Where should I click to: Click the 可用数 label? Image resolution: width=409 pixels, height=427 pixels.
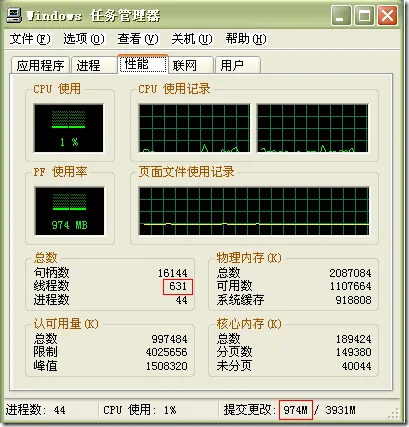coord(234,286)
